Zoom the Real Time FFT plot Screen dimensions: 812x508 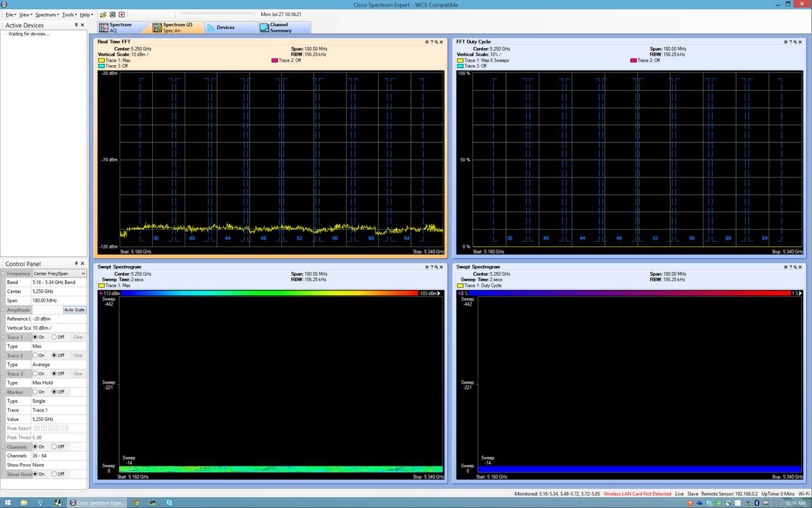pyautogui.click(x=436, y=42)
